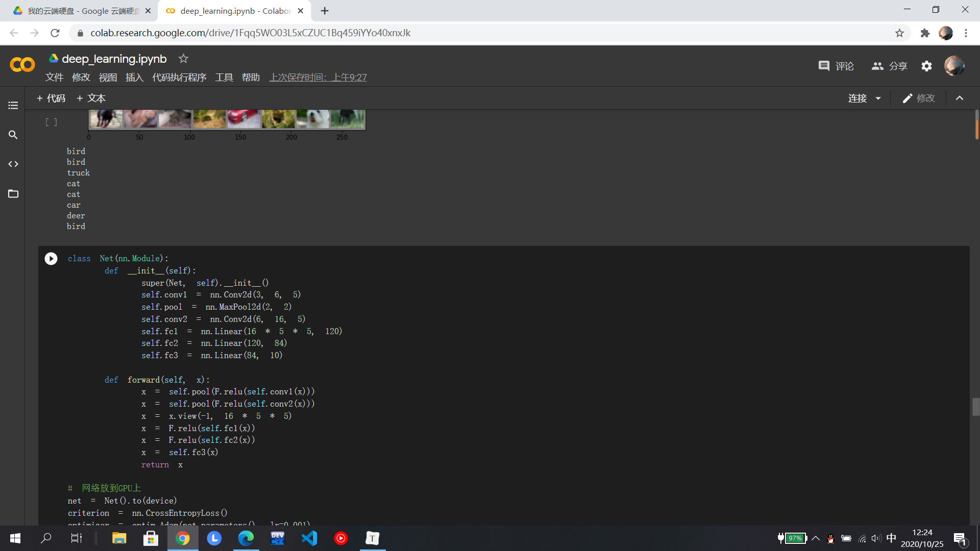The width and height of the screenshot is (980, 551).
Task: Star the deep_learning.ipynb notebook
Action: (x=183, y=59)
